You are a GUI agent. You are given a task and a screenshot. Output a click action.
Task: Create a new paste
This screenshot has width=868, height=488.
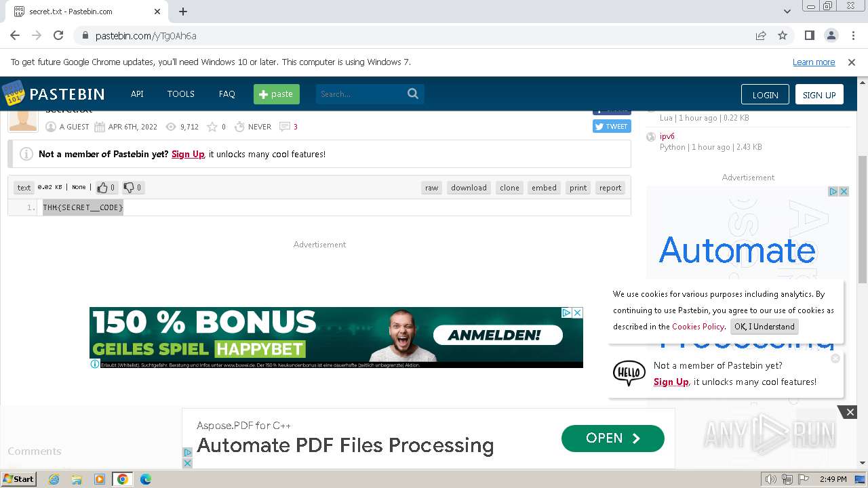(x=277, y=94)
